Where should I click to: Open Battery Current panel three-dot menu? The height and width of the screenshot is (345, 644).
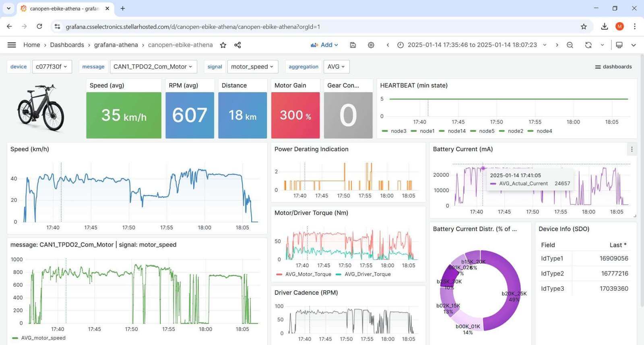point(632,149)
